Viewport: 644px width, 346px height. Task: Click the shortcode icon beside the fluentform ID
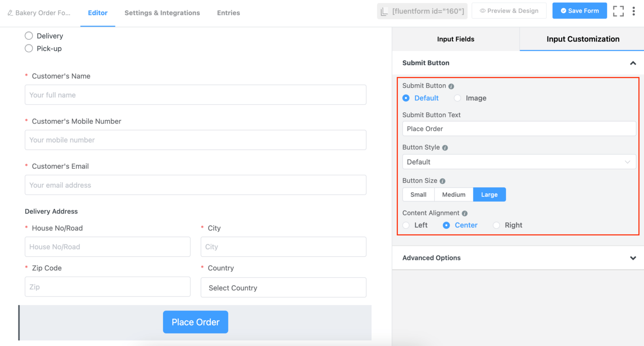385,11
